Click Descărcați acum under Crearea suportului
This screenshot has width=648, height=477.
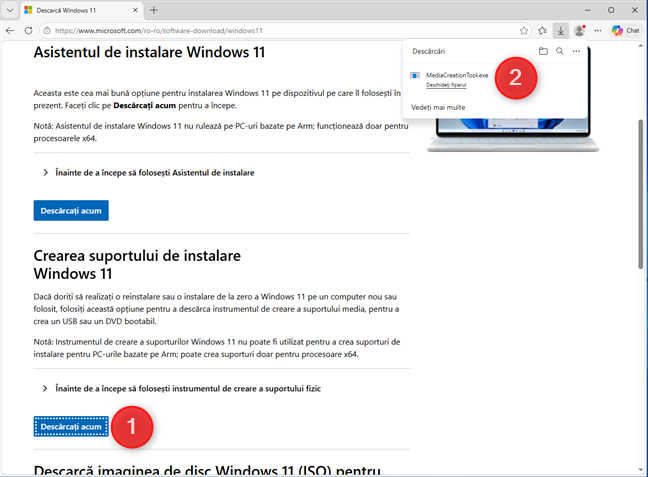point(71,427)
